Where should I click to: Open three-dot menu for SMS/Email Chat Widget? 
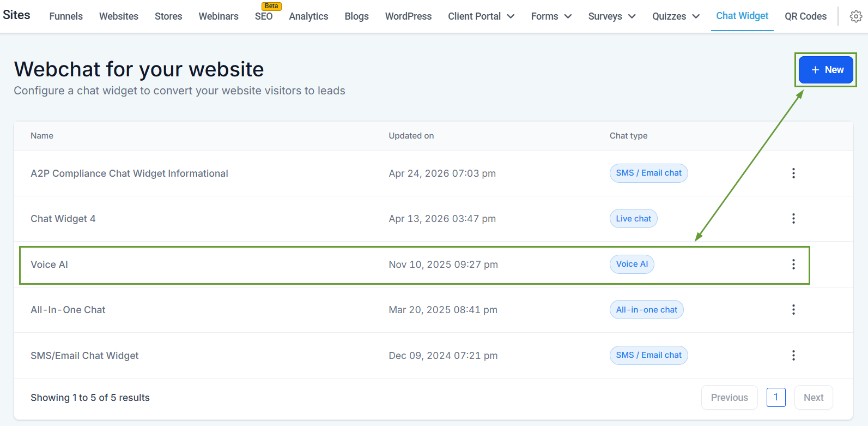tap(793, 356)
